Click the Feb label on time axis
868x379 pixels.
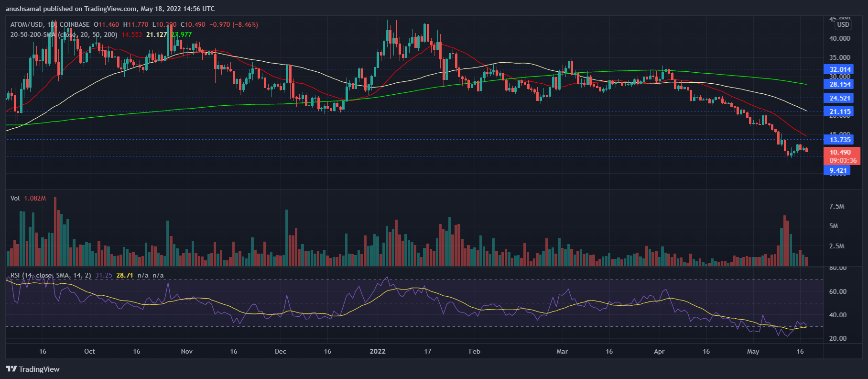coord(475,351)
